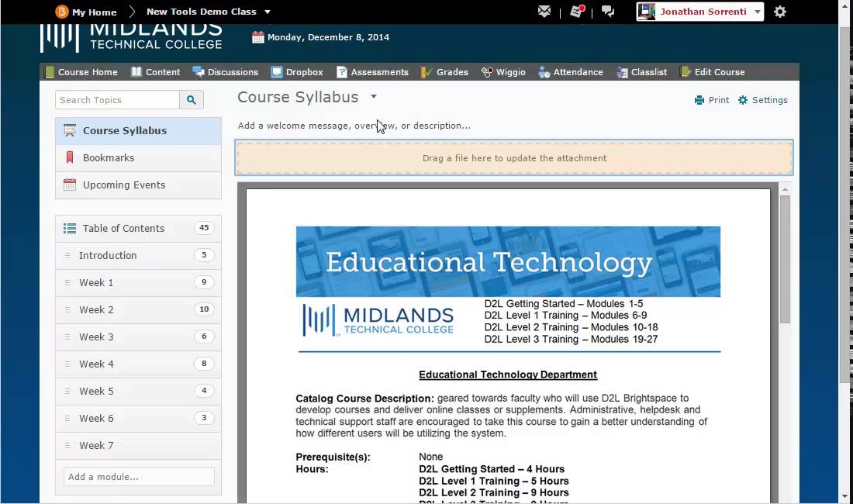Click the calendar icon beside the date

(x=258, y=37)
